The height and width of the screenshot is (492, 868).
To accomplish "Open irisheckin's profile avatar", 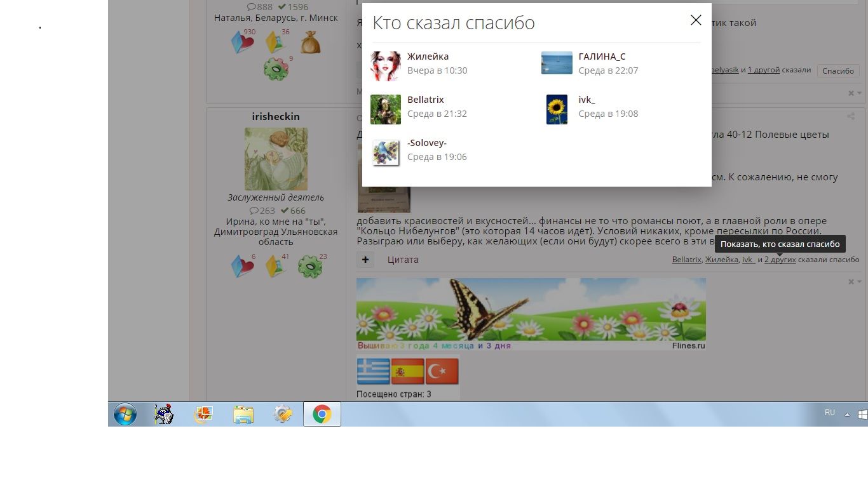I will tap(276, 159).
